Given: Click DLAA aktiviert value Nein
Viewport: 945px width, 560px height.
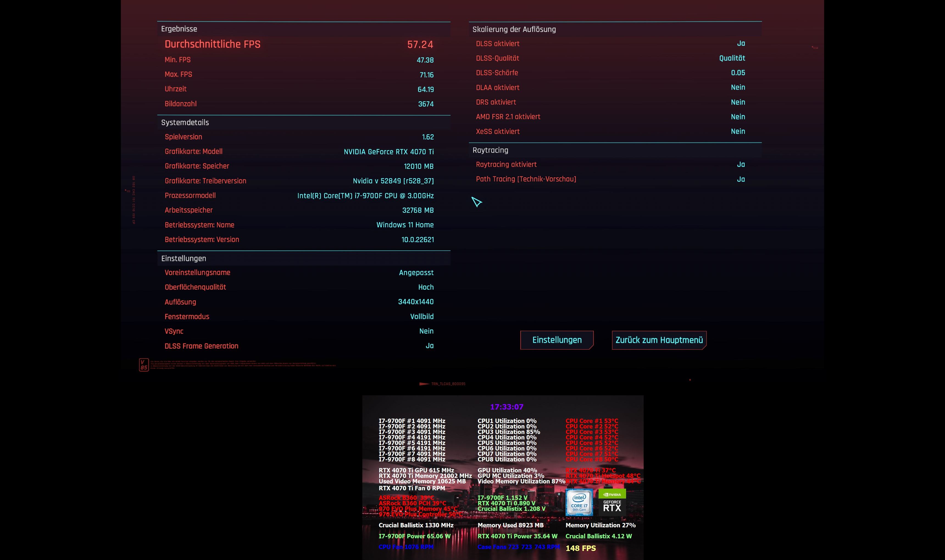Looking at the screenshot, I should coord(738,88).
